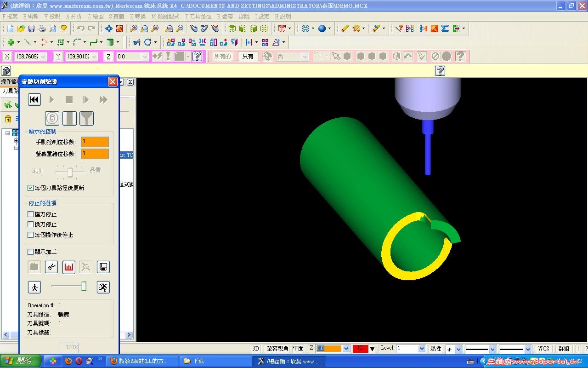Click the printer icon in the toolbar

click(x=42, y=29)
